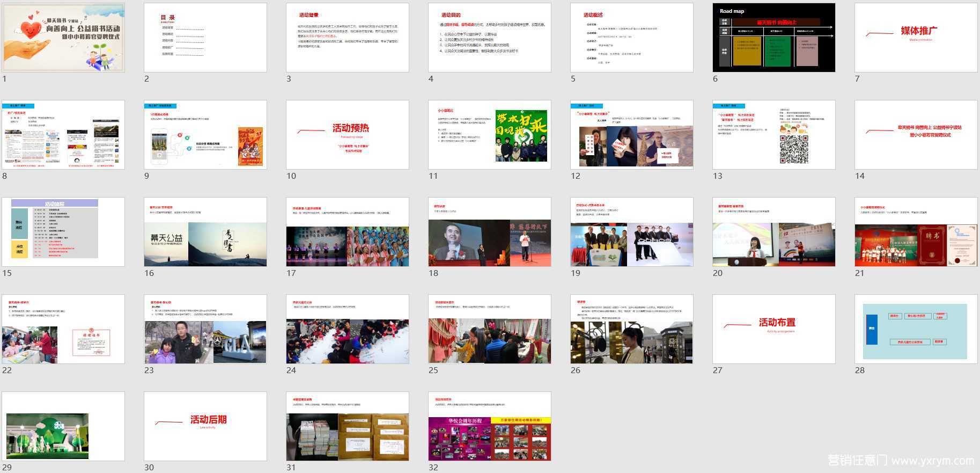Select slide 17 choir performance thumbnail

tap(348, 232)
